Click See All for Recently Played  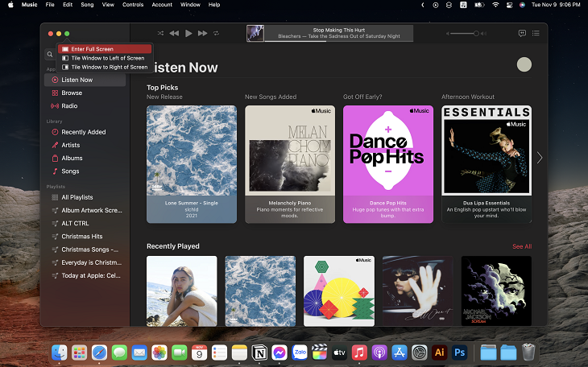tap(522, 246)
